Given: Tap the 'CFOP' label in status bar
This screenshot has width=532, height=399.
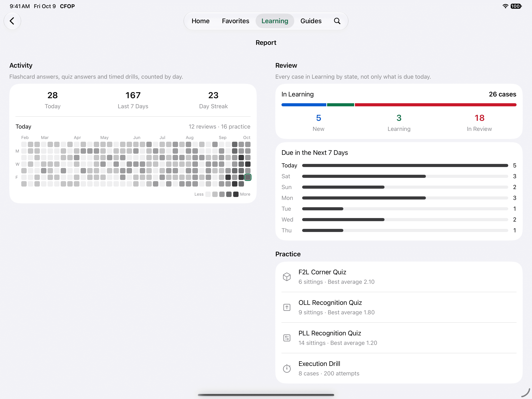Looking at the screenshot, I should (67, 6).
